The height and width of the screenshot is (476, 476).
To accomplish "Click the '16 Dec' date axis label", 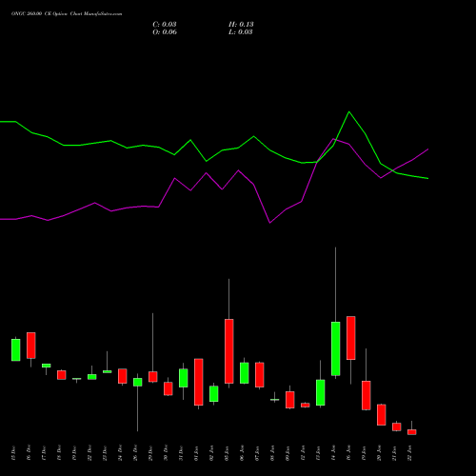I will [x=29, y=453].
